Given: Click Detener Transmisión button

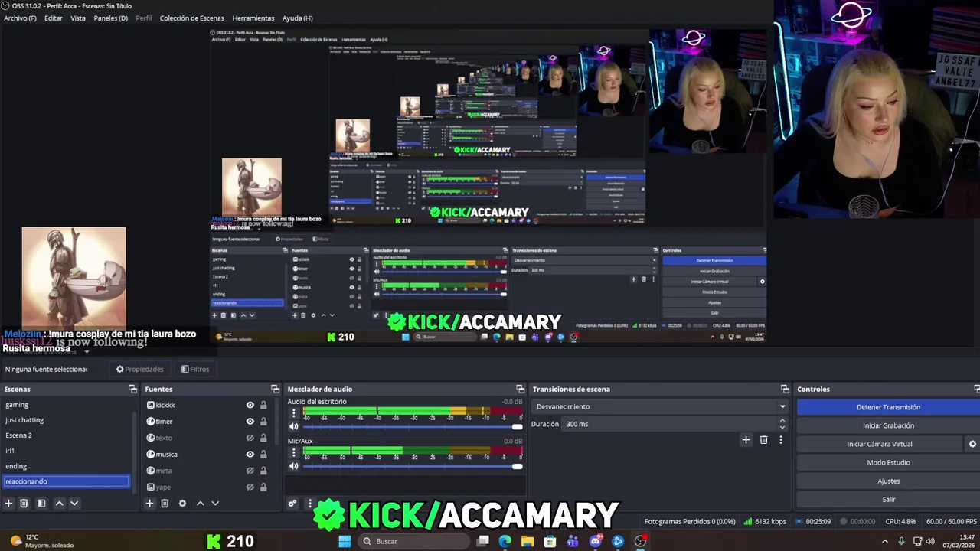Looking at the screenshot, I should 888,407.
